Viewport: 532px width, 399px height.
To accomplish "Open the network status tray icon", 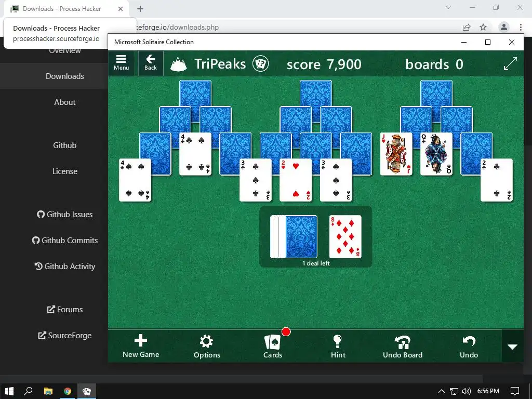I will (x=454, y=391).
